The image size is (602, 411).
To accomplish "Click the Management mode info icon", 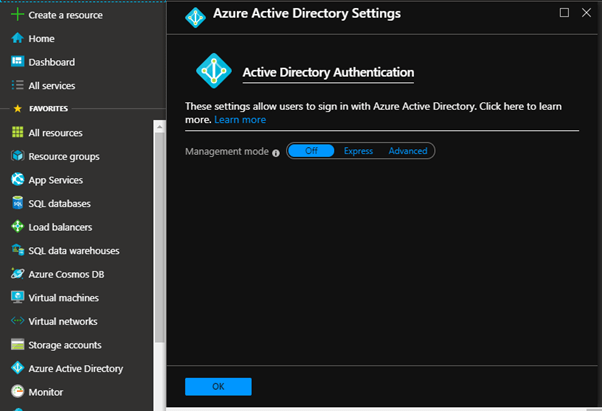I will pyautogui.click(x=276, y=153).
